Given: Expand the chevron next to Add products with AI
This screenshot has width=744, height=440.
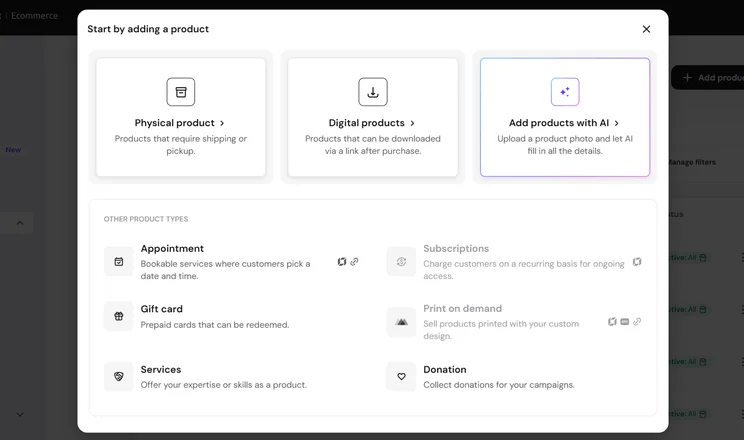Looking at the screenshot, I should [x=616, y=123].
